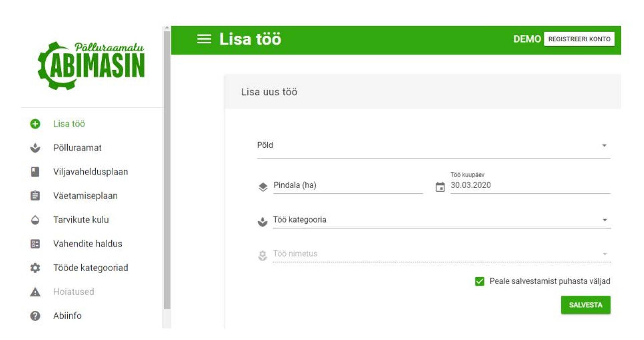
Task: Click into the Pindala (ha) field
Action: click(x=347, y=185)
